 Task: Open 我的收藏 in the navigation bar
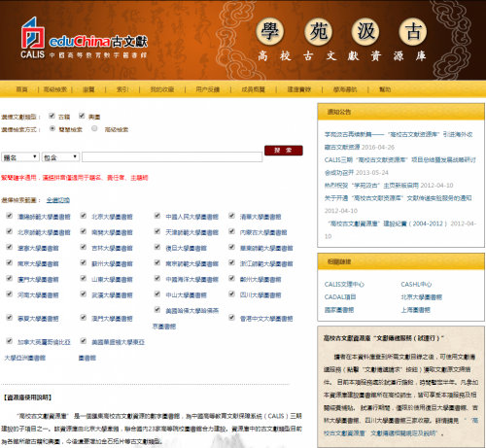[x=162, y=89]
